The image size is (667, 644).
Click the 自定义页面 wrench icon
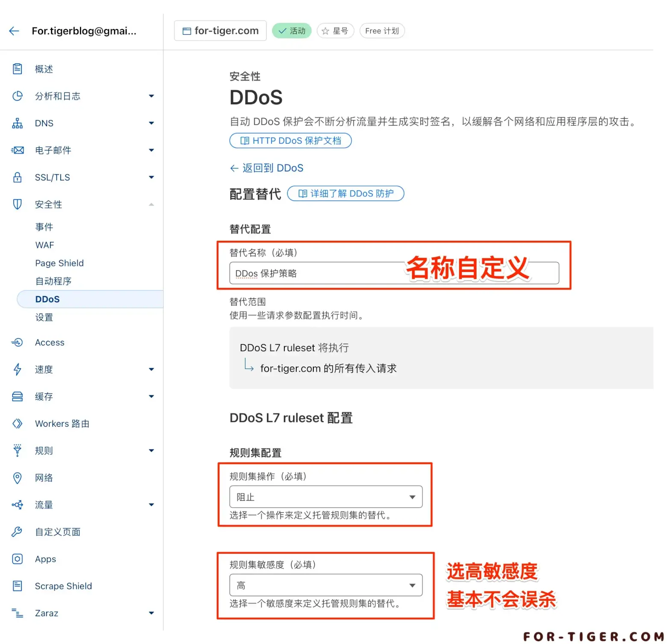[x=17, y=532]
